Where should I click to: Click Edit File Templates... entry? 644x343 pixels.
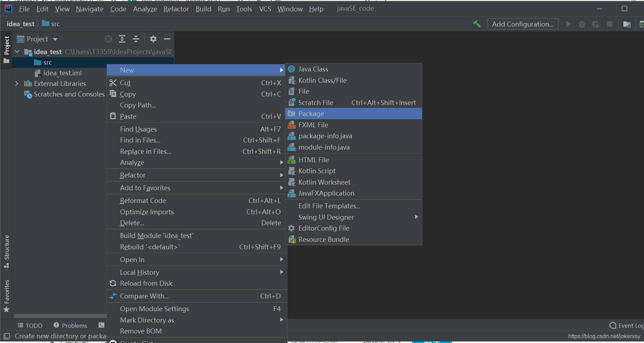pyautogui.click(x=354, y=206)
